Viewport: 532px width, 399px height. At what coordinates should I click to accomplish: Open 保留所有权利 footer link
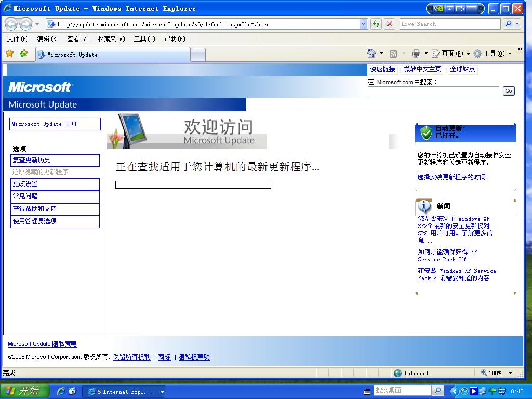click(x=131, y=357)
